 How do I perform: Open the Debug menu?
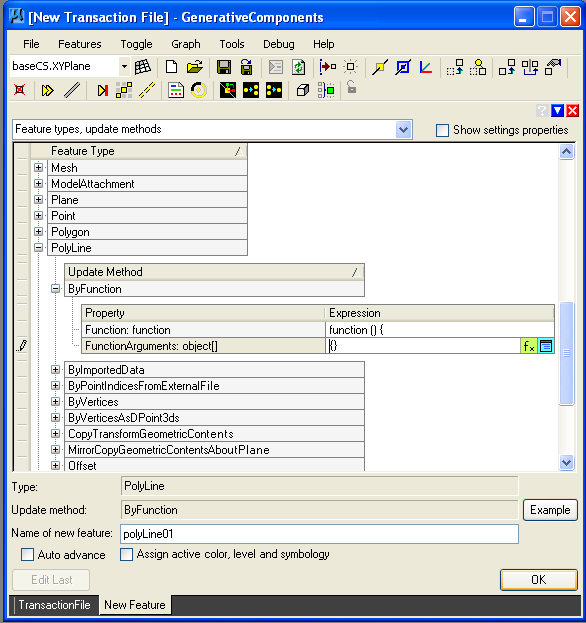click(x=278, y=44)
